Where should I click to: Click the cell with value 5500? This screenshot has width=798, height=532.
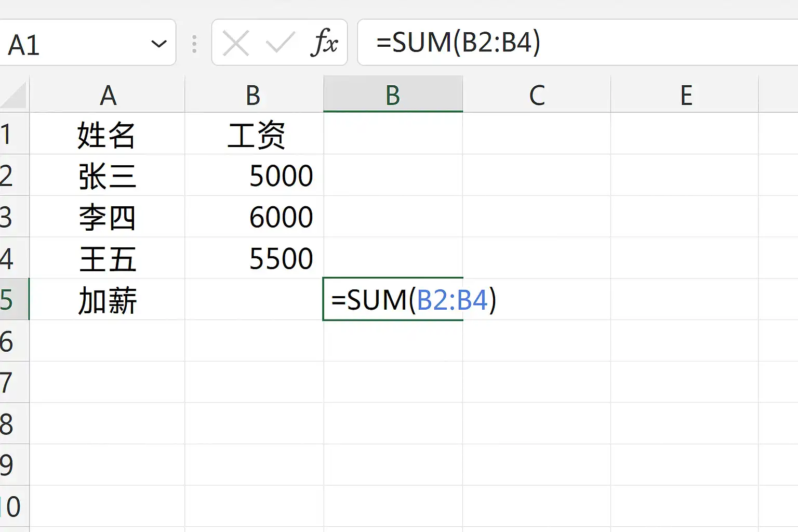(255, 259)
